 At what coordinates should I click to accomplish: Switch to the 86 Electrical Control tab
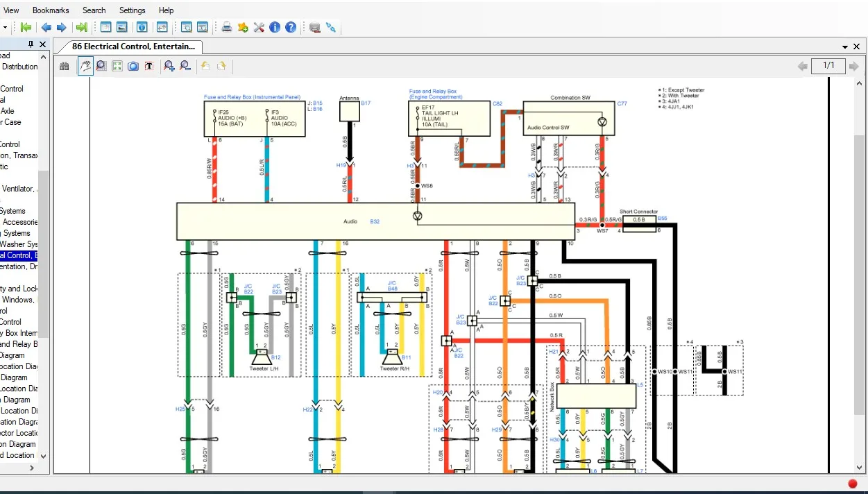click(135, 46)
